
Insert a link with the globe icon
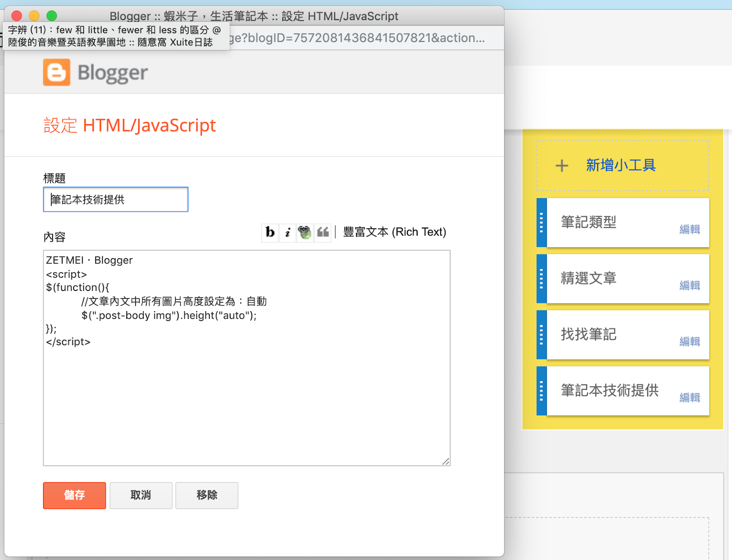click(305, 232)
